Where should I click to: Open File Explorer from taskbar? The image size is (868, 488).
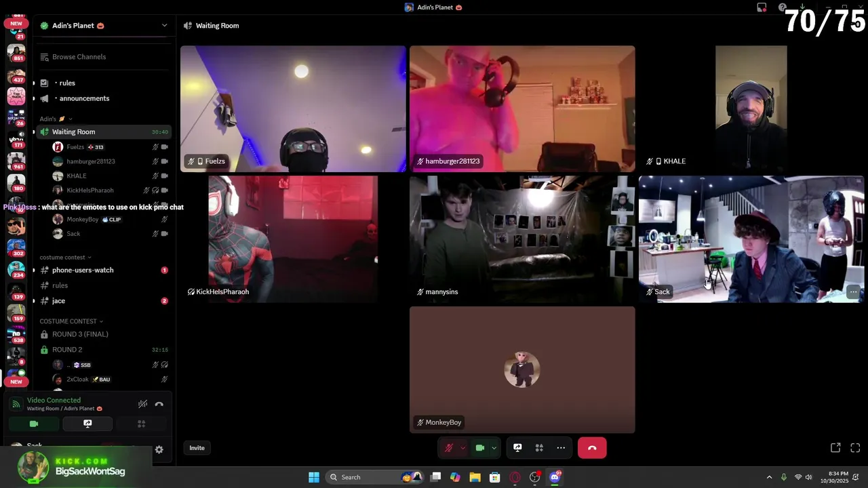[x=475, y=477]
